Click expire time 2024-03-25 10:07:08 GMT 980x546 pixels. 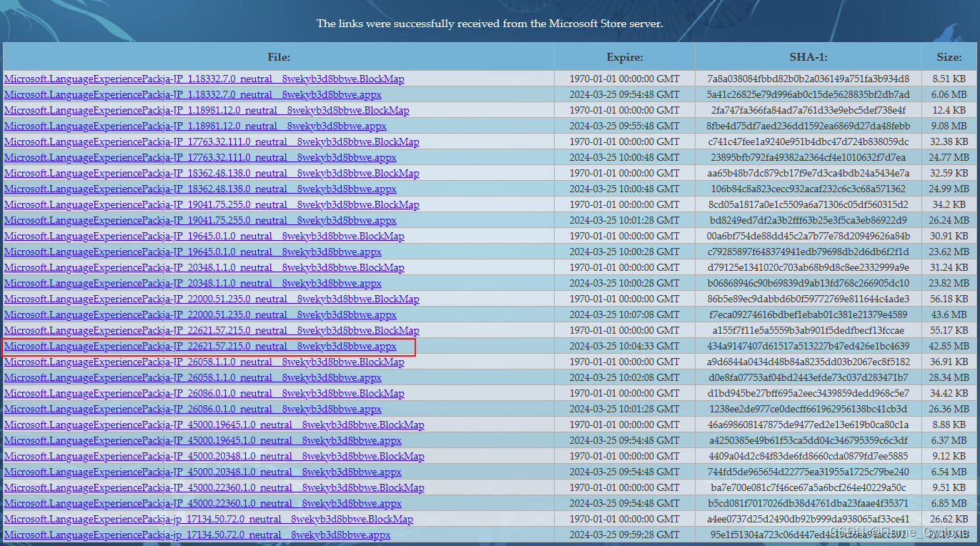click(625, 314)
